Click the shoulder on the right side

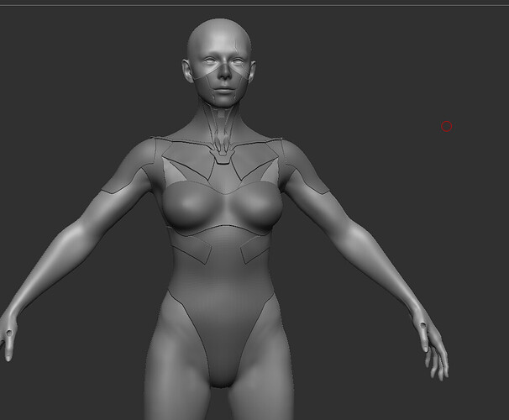(302, 160)
